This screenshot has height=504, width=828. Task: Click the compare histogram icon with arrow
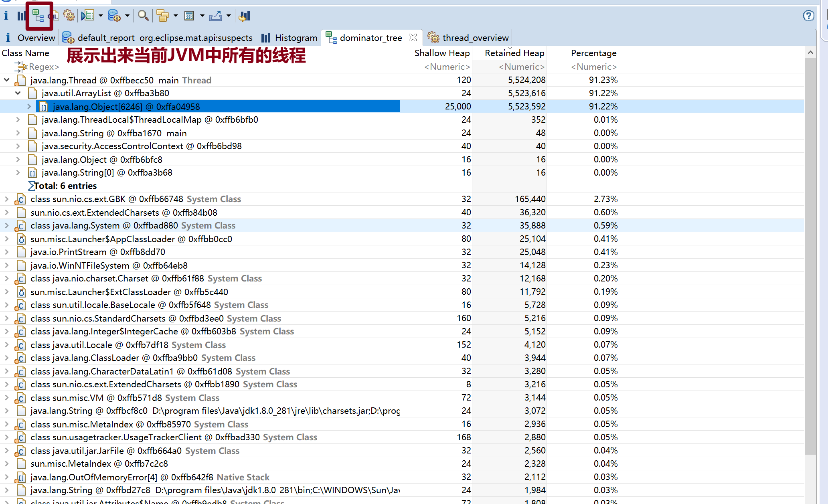(244, 16)
